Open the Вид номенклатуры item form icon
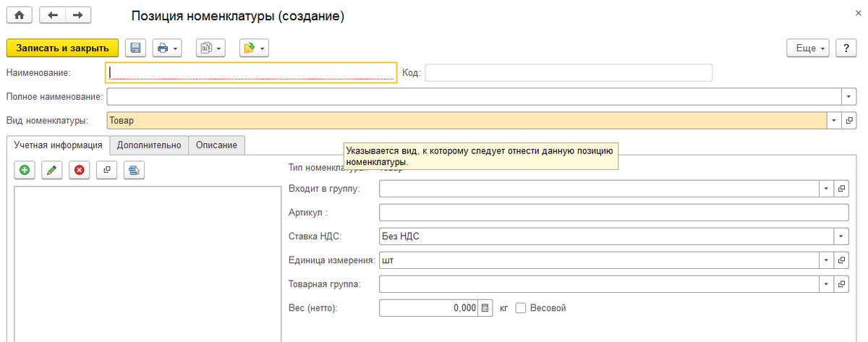The image size is (868, 342). tap(849, 120)
